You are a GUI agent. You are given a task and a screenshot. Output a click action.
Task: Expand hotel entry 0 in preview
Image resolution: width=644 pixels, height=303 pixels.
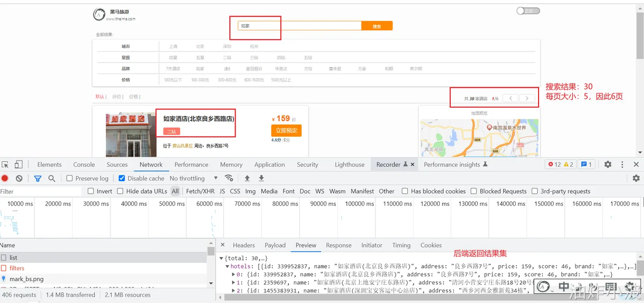pos(233,274)
